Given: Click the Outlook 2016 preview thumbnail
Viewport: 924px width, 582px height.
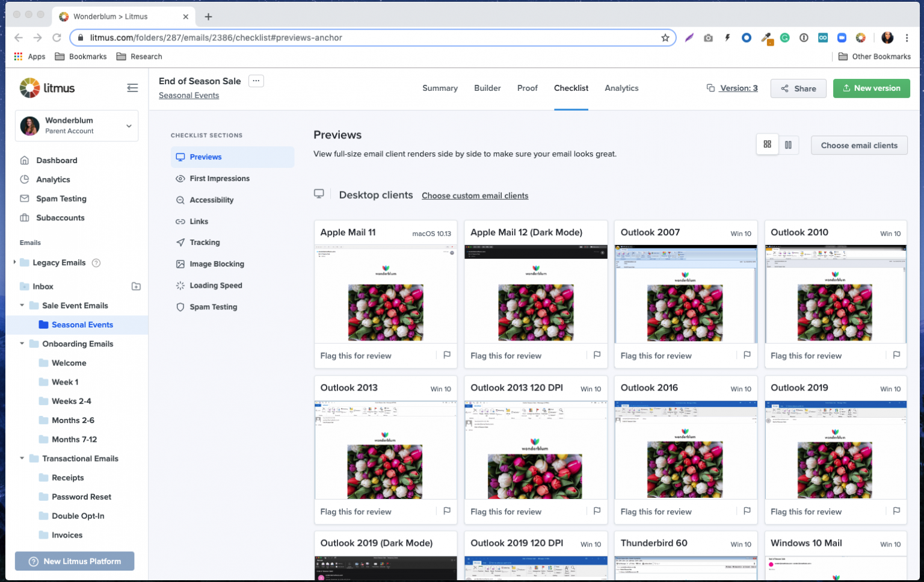Looking at the screenshot, I should click(x=685, y=450).
